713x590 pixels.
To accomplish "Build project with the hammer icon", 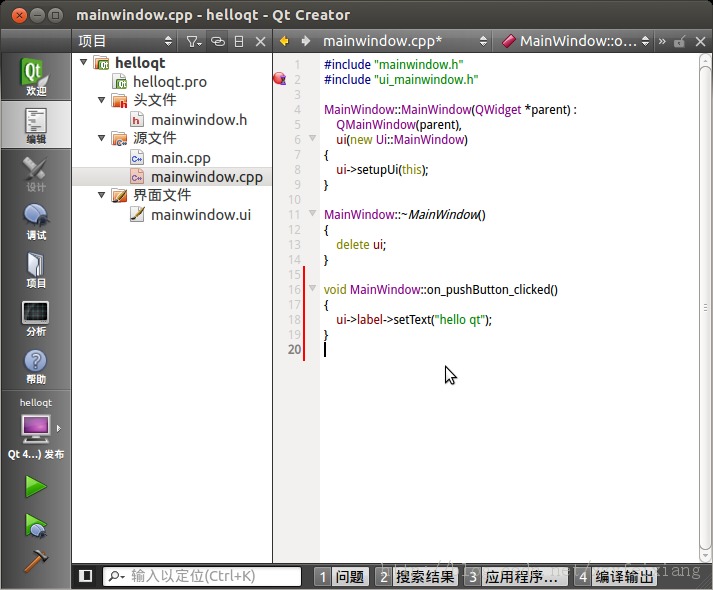I will [35, 561].
